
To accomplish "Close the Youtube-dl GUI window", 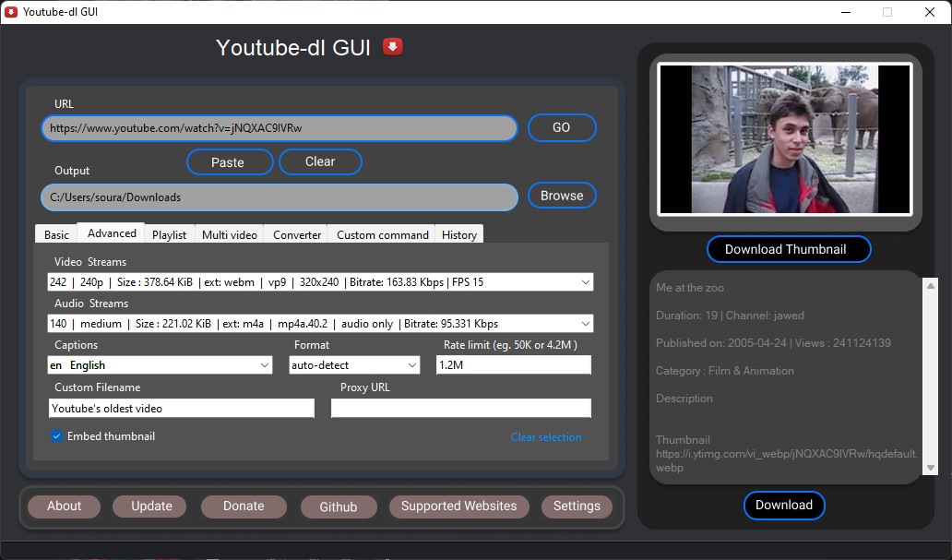I will click(930, 12).
